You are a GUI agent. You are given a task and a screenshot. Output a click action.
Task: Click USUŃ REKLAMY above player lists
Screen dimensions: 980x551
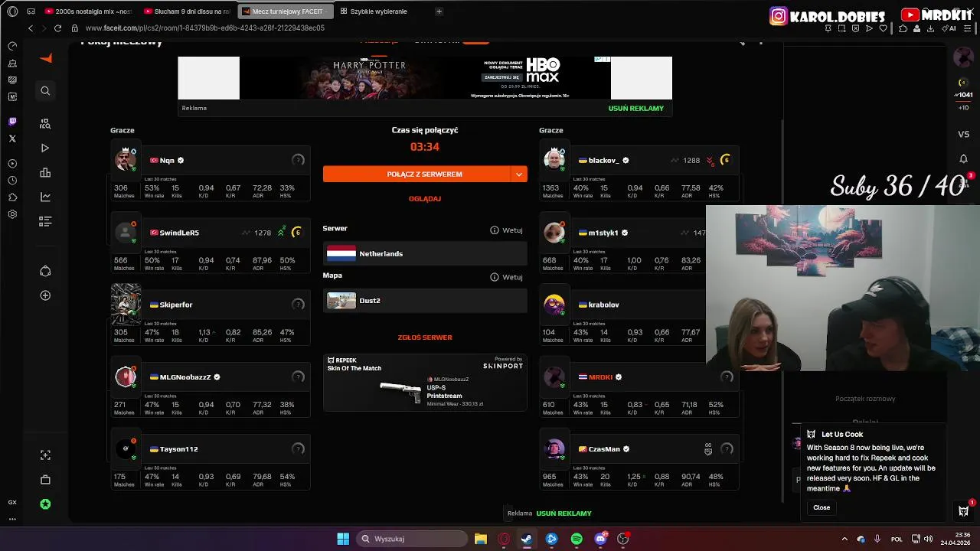point(635,109)
